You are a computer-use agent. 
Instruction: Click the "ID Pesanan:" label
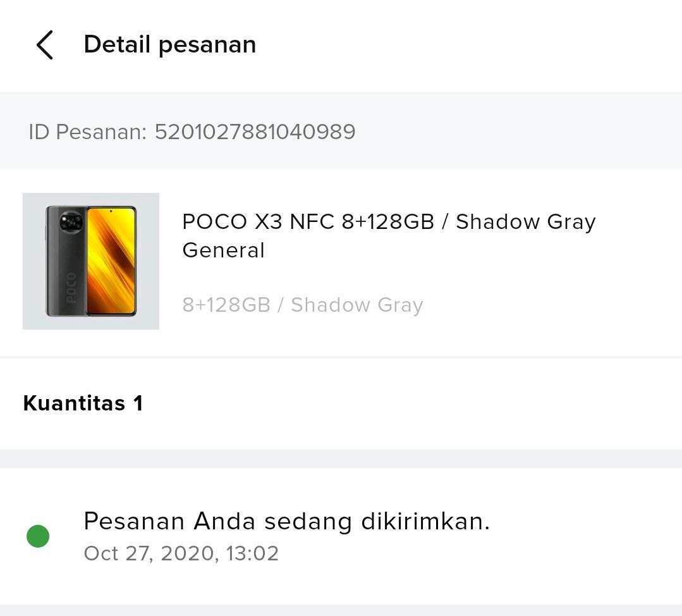click(x=87, y=132)
